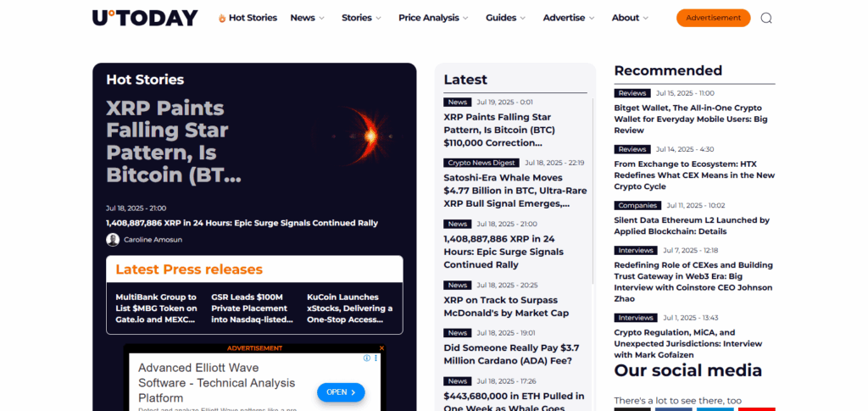Click News tag dated Jul 19, 2025 - 0:01

point(457,102)
